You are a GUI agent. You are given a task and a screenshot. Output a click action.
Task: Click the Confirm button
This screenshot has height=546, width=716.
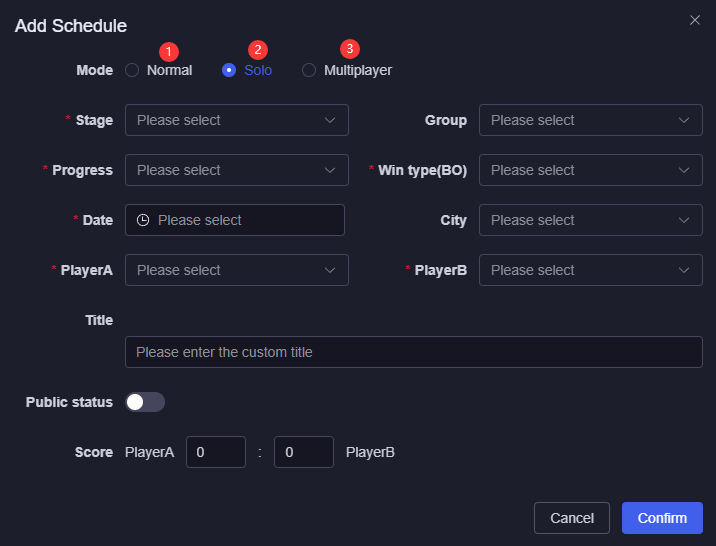coord(662,518)
